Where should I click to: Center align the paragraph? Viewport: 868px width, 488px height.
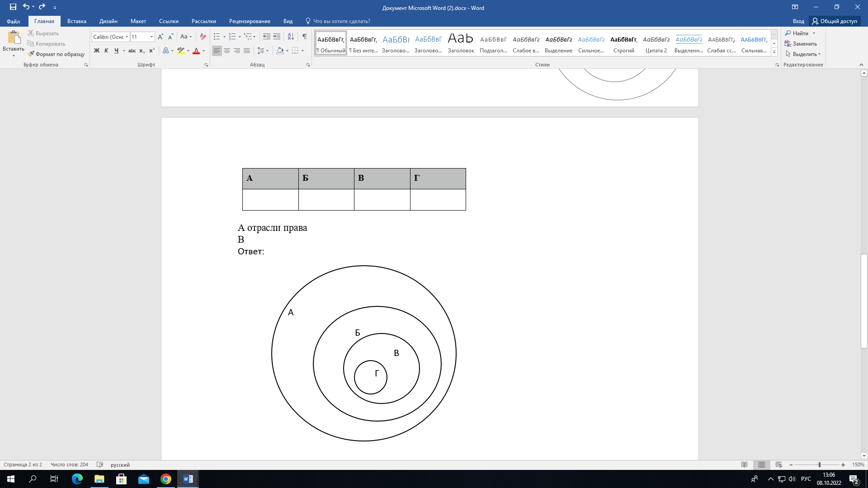227,51
